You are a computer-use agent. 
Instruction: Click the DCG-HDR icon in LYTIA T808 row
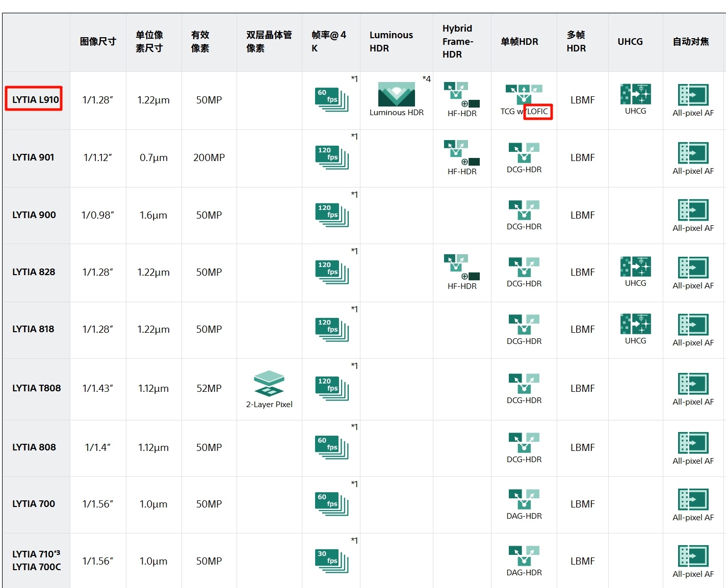(x=524, y=384)
